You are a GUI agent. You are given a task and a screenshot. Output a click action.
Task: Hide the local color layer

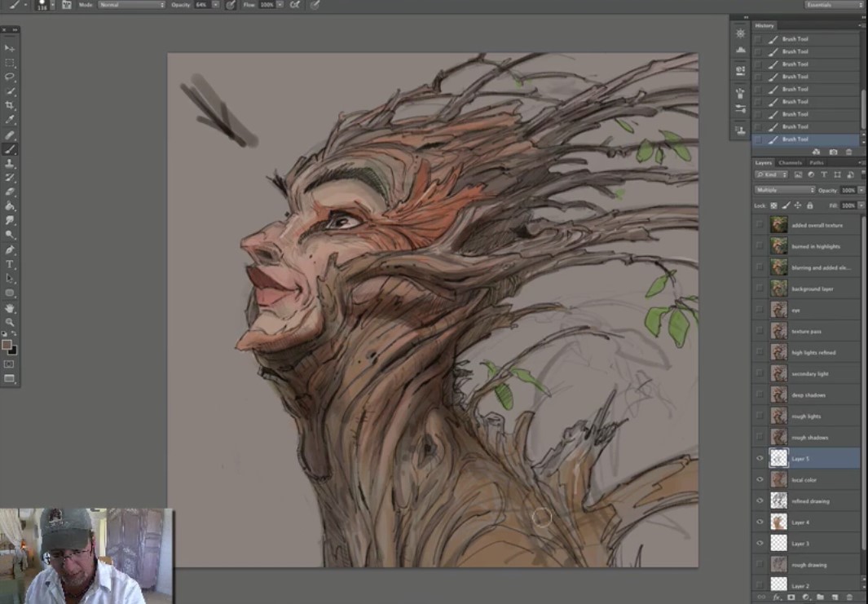tap(760, 480)
